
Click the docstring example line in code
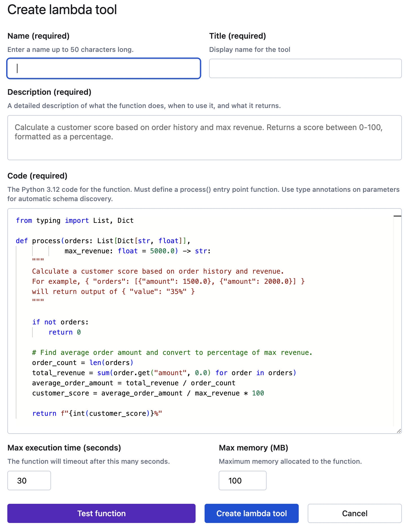(x=169, y=281)
